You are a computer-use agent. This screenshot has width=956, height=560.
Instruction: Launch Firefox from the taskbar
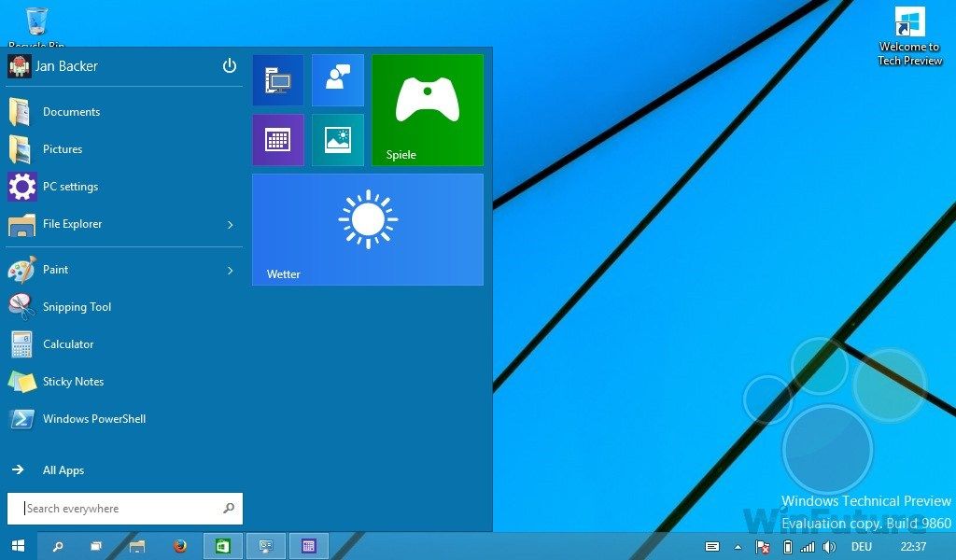(180, 546)
